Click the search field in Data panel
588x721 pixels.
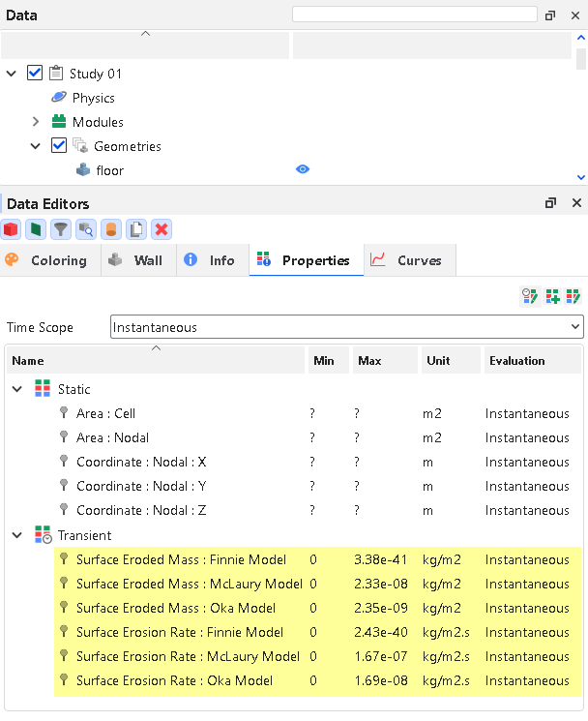pos(414,15)
